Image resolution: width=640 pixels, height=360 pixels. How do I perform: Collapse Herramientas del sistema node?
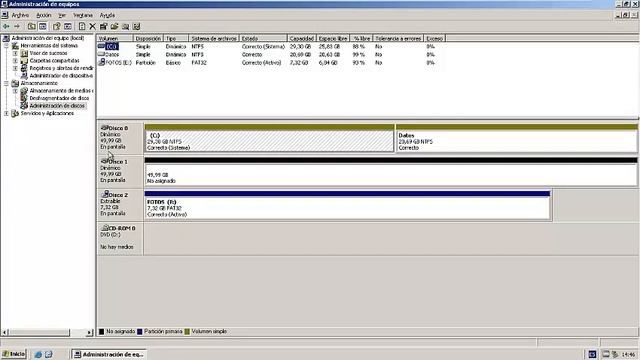[x=6, y=46]
